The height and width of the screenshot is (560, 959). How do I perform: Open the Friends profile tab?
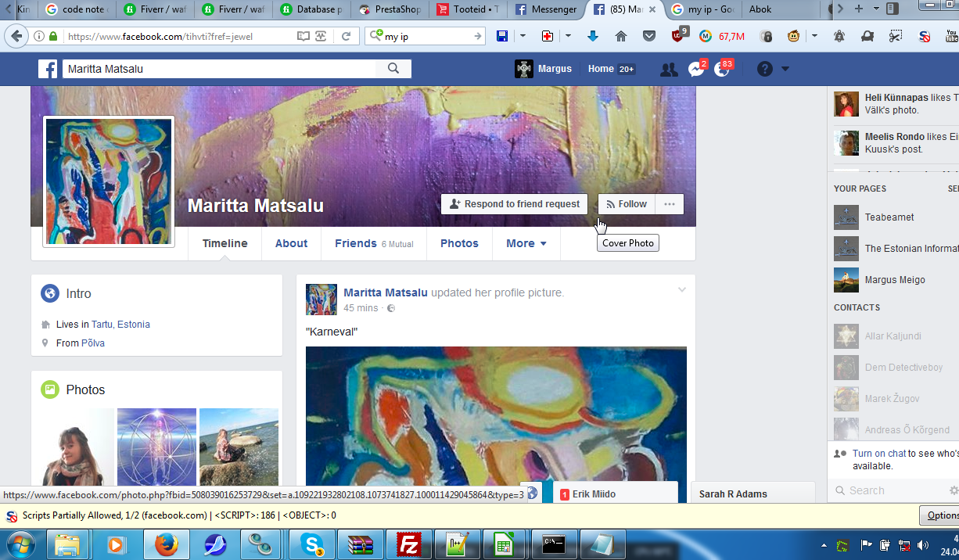pos(374,243)
